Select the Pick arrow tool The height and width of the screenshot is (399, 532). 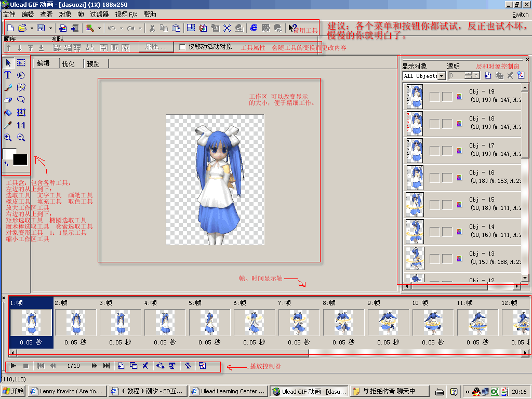[8, 63]
